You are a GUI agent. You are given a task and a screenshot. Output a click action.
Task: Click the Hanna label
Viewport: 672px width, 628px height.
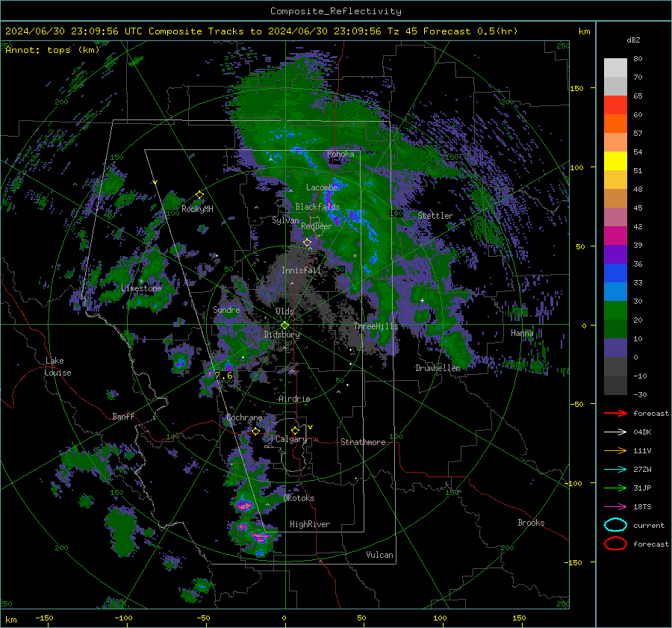coord(522,332)
